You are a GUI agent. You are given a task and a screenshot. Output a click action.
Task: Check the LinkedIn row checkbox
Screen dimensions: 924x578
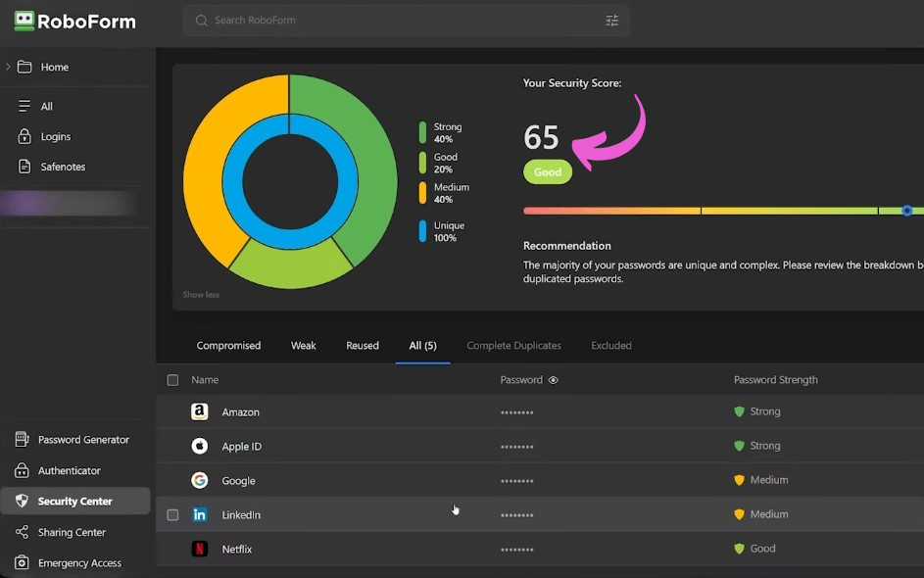172,515
